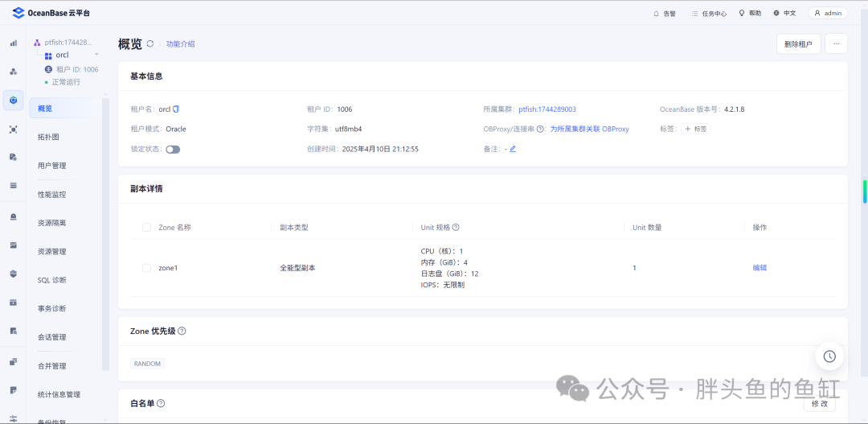Image resolution: width=868 pixels, height=424 pixels.
Task: Click the RANDOM zone priority tag
Action: pyautogui.click(x=147, y=364)
